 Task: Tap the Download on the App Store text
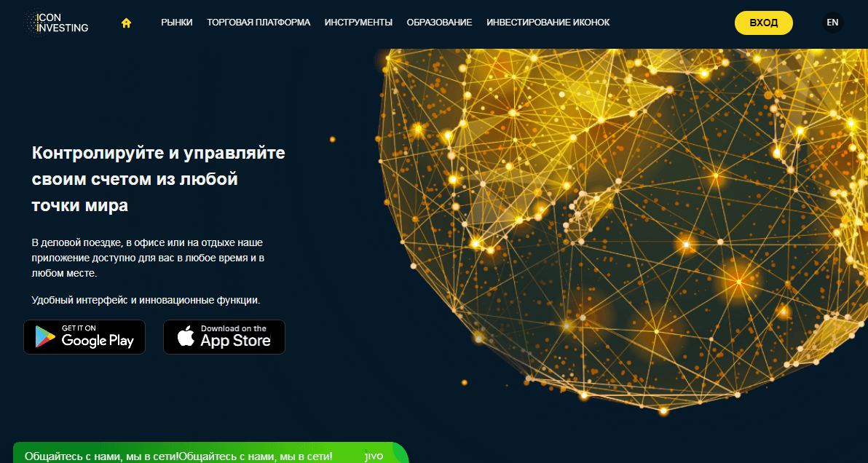(x=235, y=338)
